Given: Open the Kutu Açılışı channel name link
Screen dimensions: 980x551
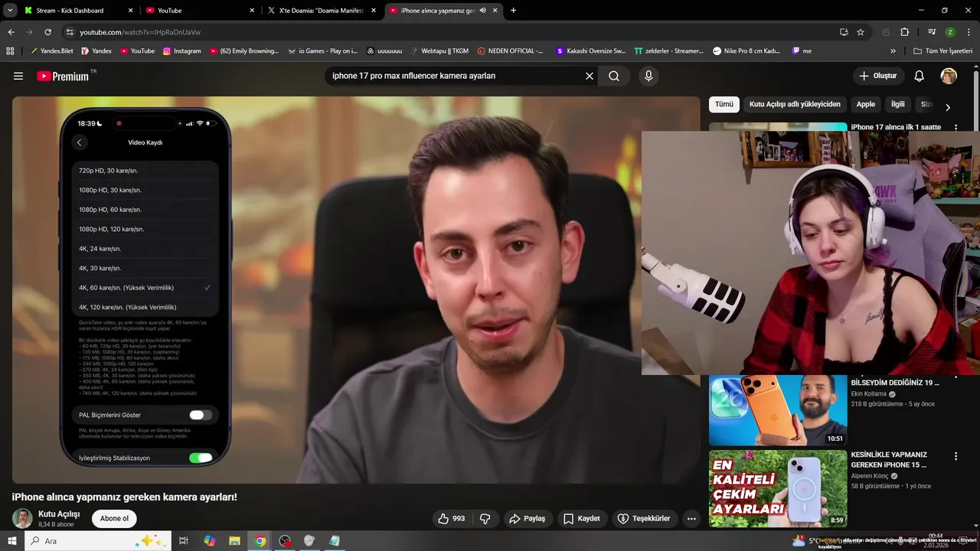Looking at the screenshot, I should 59,514.
